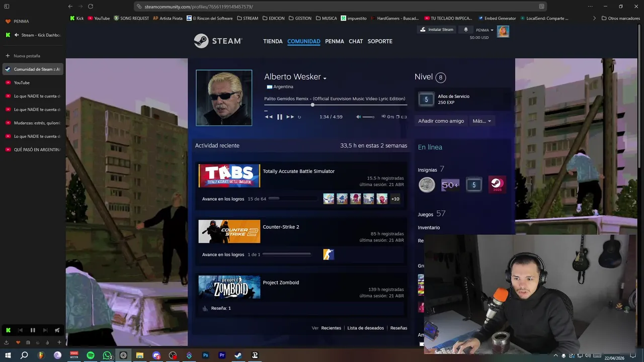
Task: Open Lista de deseados link
Action: pyautogui.click(x=365, y=328)
